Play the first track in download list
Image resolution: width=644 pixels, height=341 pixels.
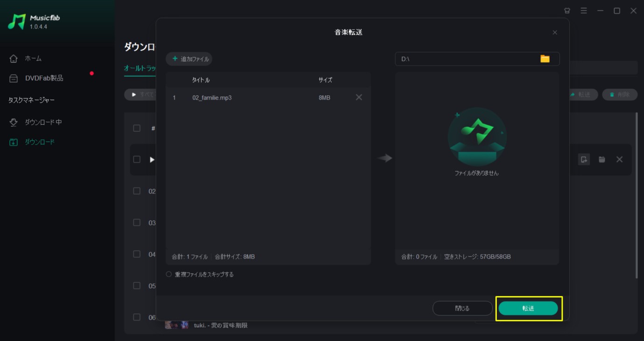click(x=152, y=160)
